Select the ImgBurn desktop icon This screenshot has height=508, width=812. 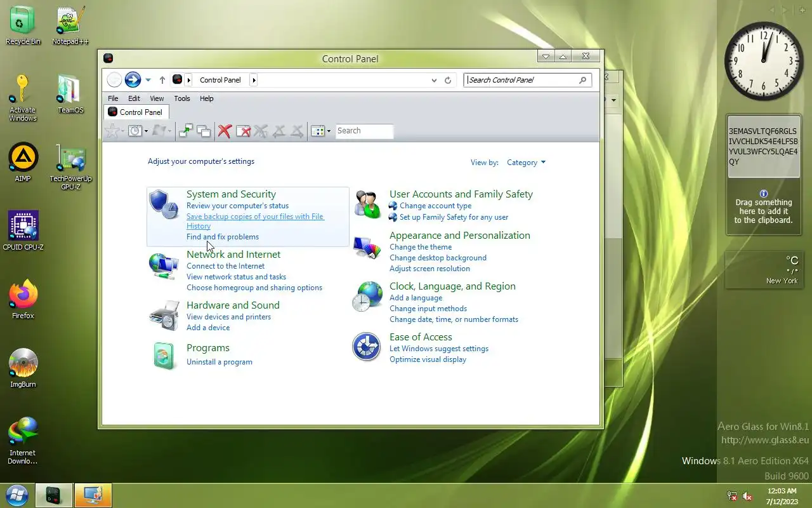coord(23,368)
